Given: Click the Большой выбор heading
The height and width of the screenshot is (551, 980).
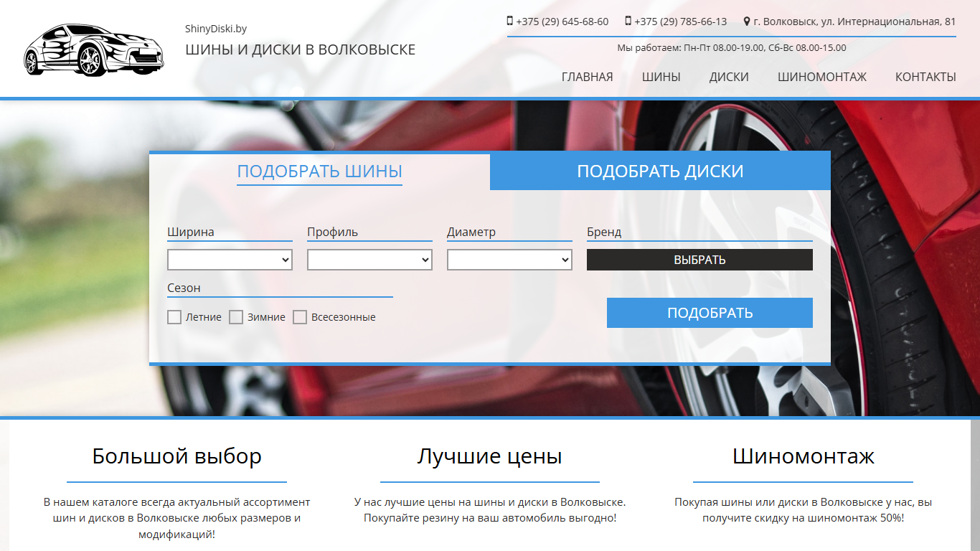Looking at the screenshot, I should click(x=176, y=456).
